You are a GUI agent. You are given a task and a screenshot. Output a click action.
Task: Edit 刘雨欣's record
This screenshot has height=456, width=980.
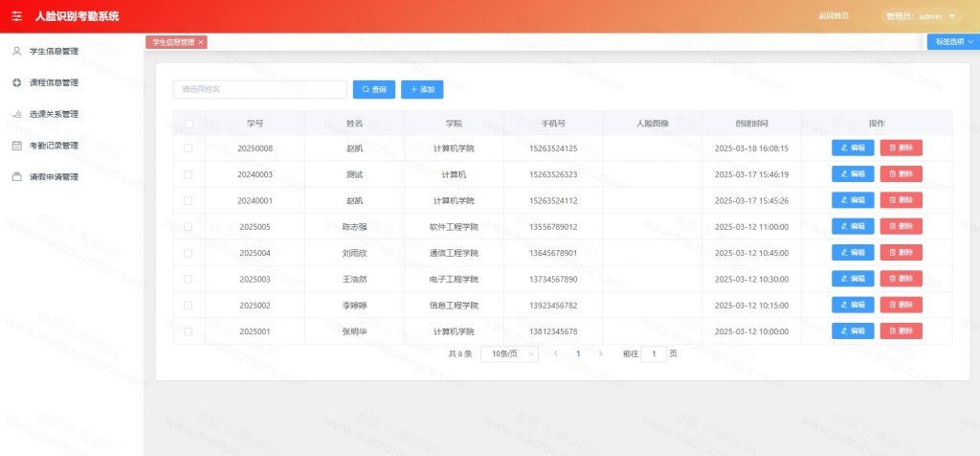click(x=853, y=253)
